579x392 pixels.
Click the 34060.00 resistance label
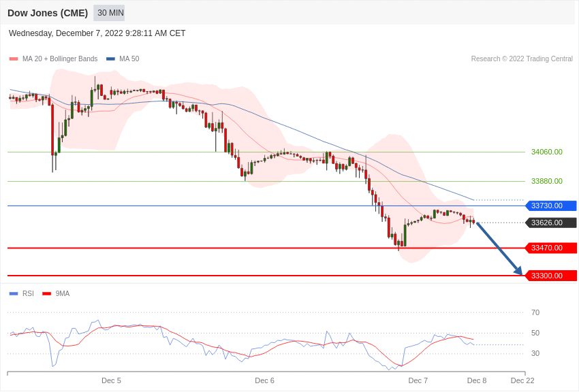(x=546, y=152)
